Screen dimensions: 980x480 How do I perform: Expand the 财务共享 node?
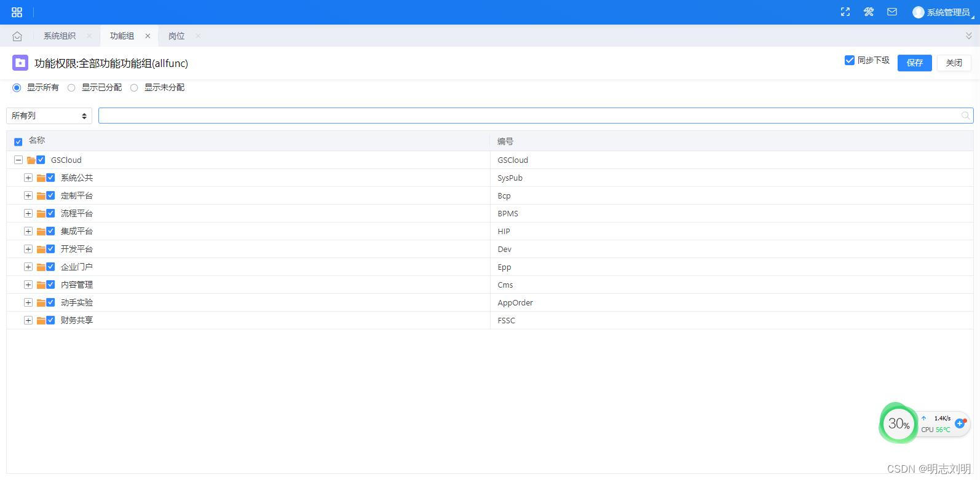tap(28, 320)
